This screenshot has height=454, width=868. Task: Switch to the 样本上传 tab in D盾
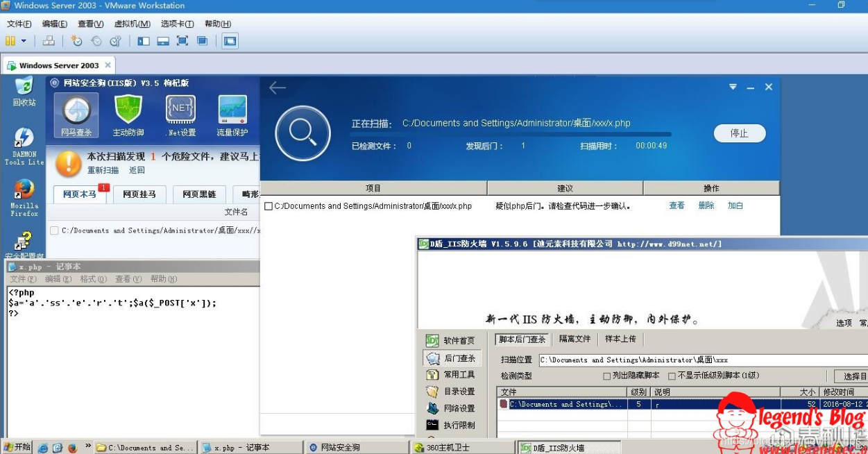click(x=621, y=339)
